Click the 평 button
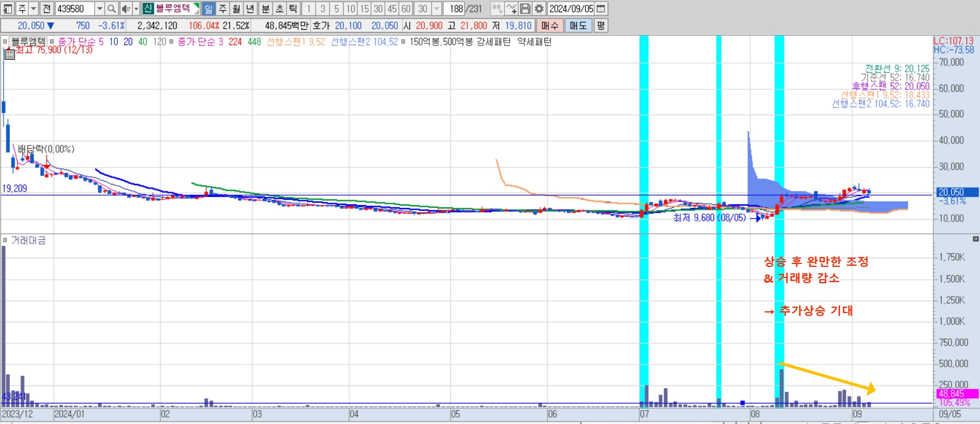 (x=601, y=26)
